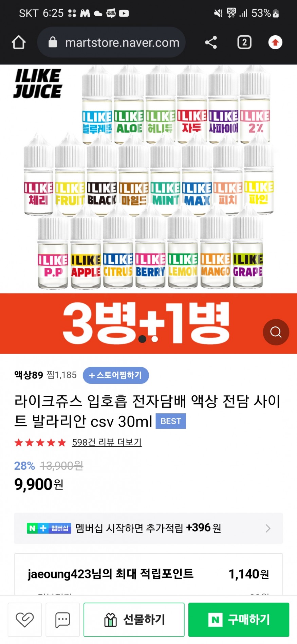Tap the 선물하기 gift button
This screenshot has height=644, width=297.
point(134,620)
